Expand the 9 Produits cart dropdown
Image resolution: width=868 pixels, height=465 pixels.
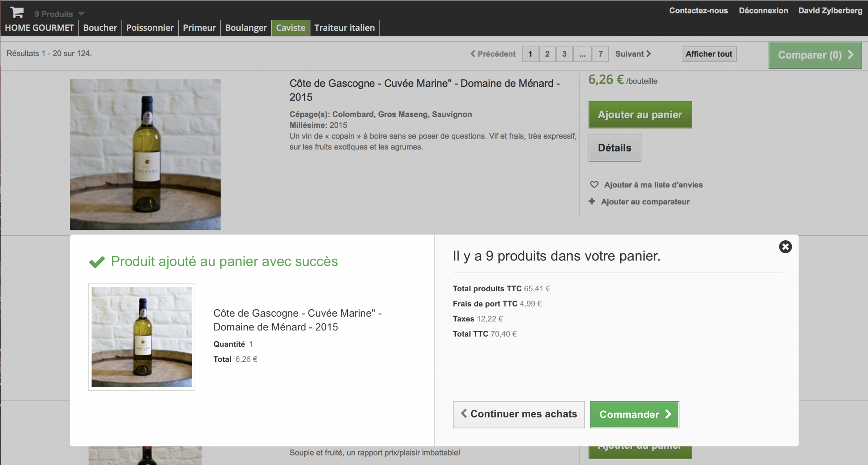(x=81, y=14)
